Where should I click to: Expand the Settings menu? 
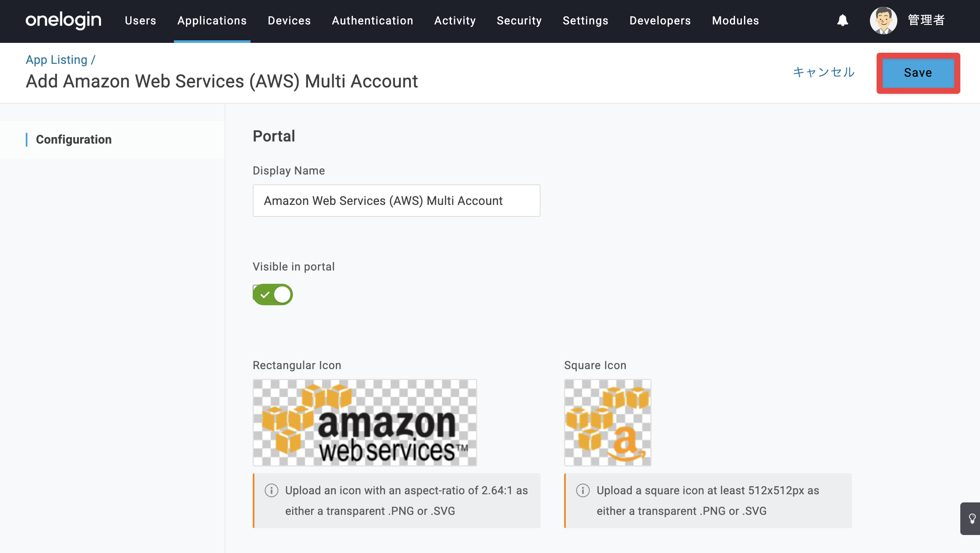click(x=586, y=21)
